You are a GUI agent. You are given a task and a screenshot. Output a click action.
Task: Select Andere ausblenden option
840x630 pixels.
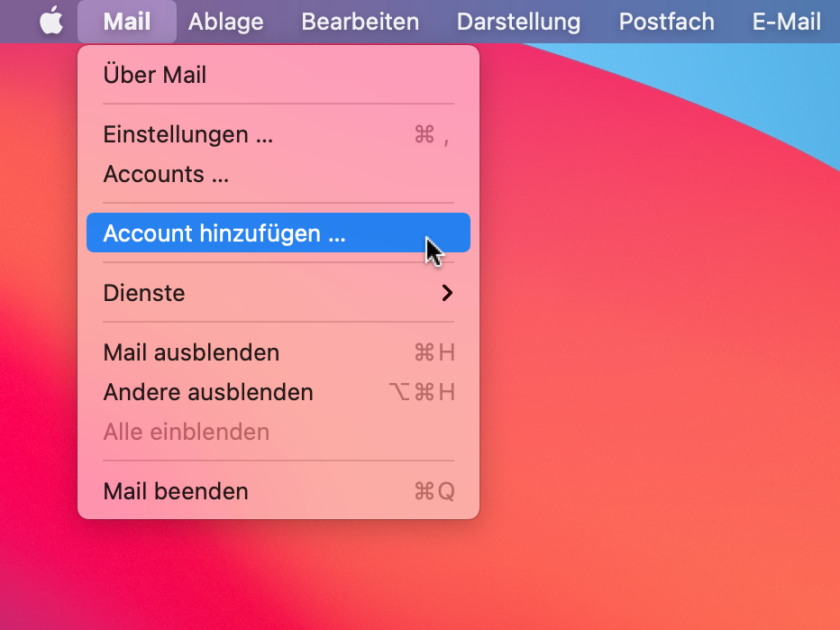[278, 392]
